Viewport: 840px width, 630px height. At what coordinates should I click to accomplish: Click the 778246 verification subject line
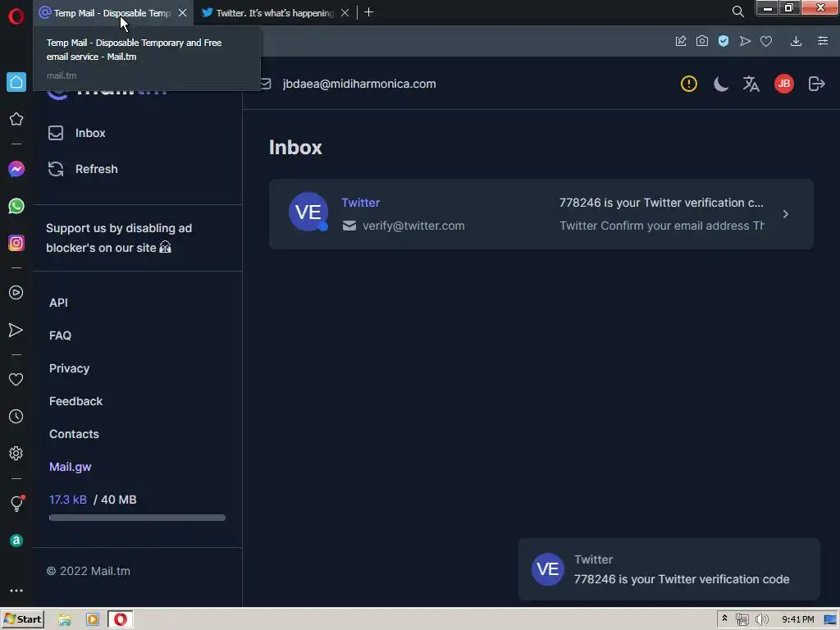point(661,203)
